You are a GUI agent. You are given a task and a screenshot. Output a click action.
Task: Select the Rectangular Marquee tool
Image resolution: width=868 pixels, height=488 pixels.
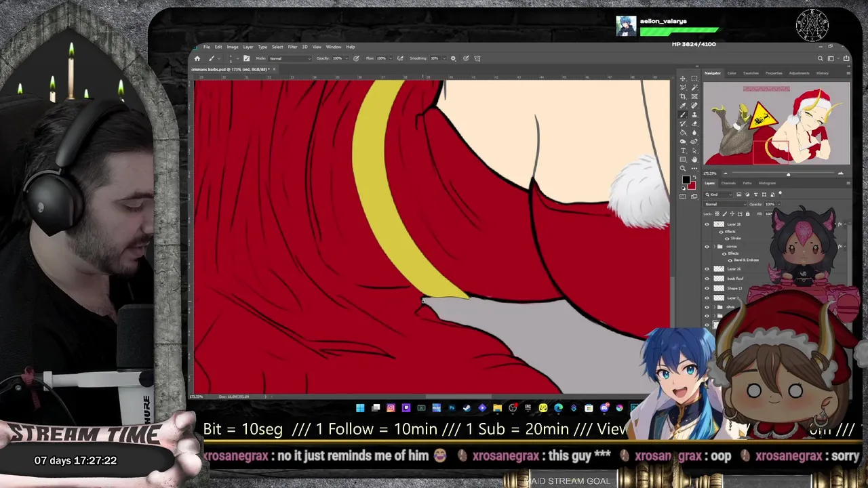(694, 79)
